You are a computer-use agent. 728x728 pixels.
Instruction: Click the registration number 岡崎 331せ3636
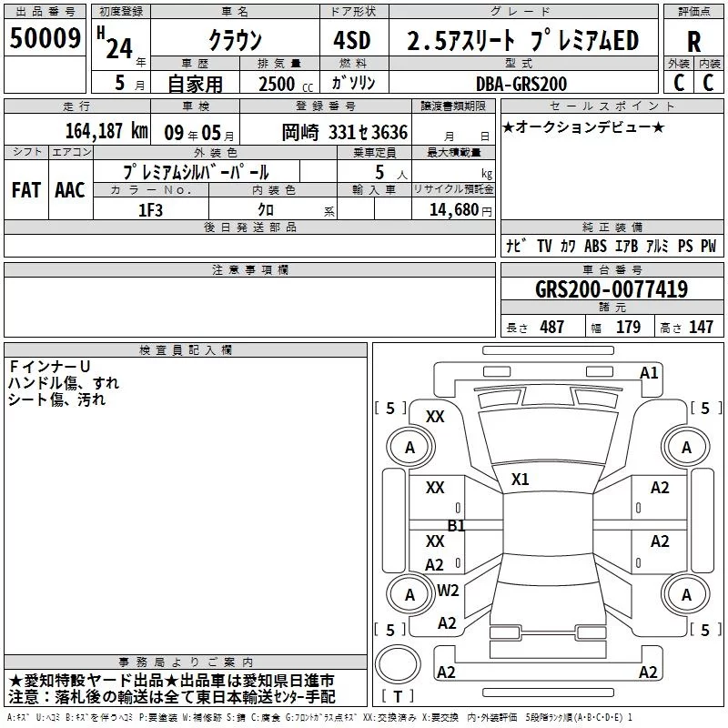[345, 133]
